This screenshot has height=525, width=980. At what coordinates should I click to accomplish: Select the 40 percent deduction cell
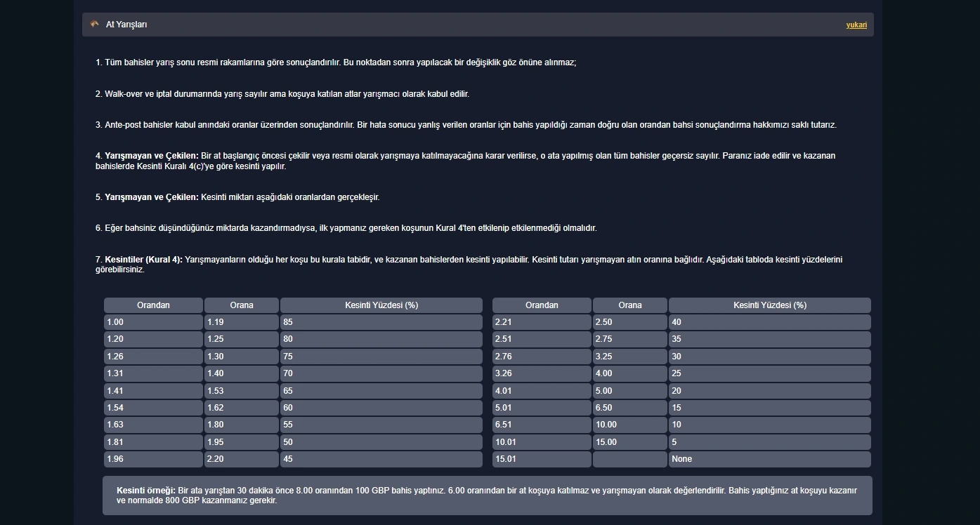770,322
